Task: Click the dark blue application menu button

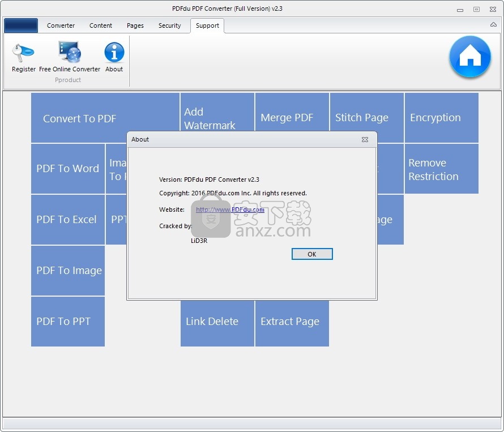Action: click(x=21, y=25)
